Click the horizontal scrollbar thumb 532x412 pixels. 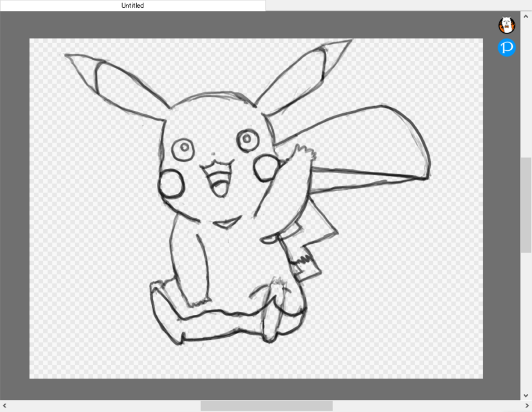pyautogui.click(x=266, y=405)
